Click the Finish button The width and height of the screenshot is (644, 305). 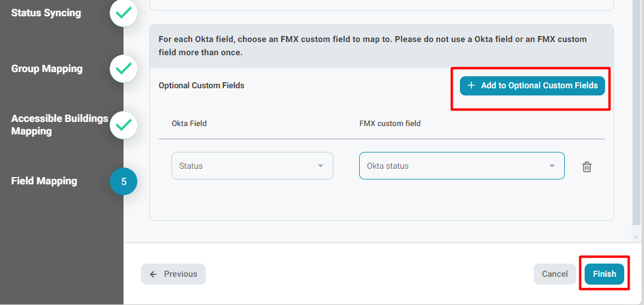(x=604, y=274)
